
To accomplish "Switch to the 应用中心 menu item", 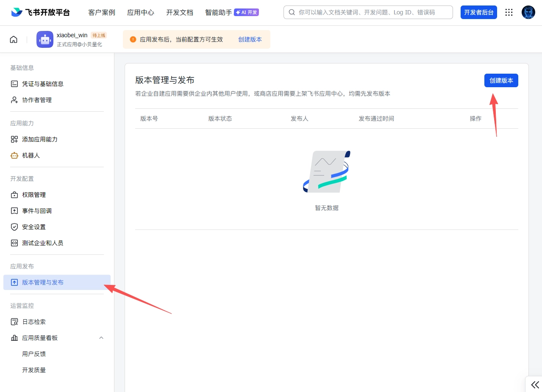I will pos(140,12).
